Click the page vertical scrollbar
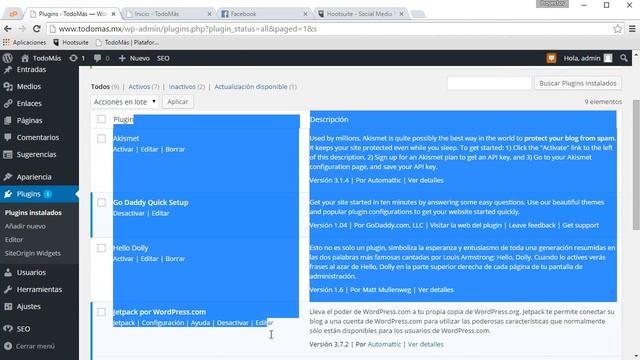The image size is (640, 360). (x=636, y=165)
